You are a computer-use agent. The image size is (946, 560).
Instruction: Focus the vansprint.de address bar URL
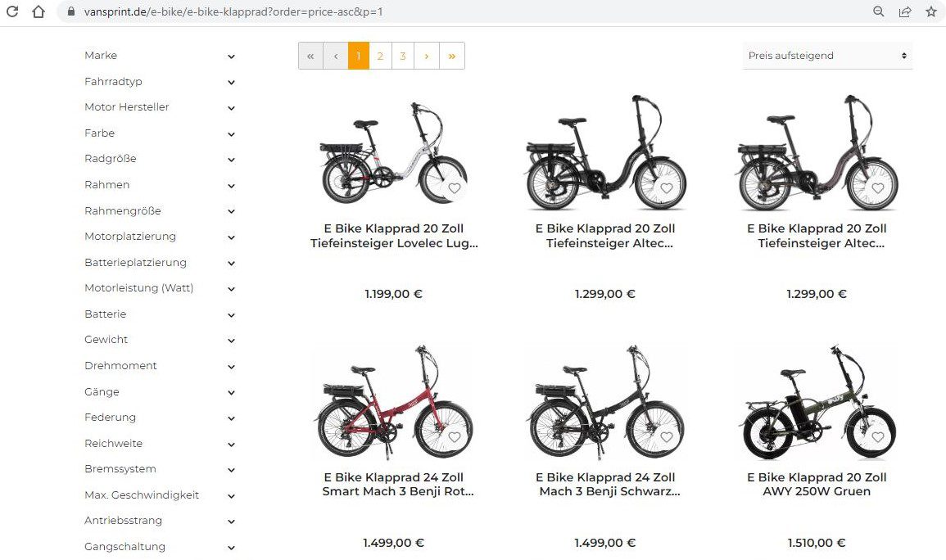tap(233, 11)
